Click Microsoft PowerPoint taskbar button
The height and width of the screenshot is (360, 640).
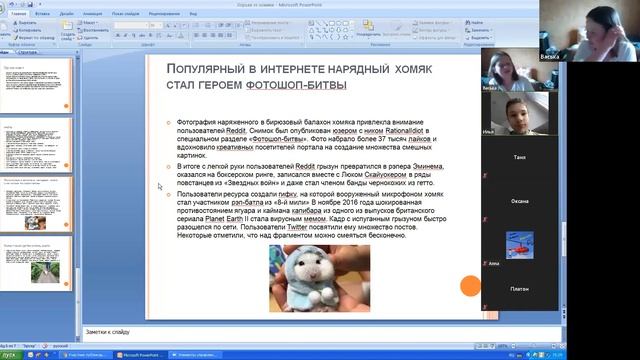coord(140,355)
